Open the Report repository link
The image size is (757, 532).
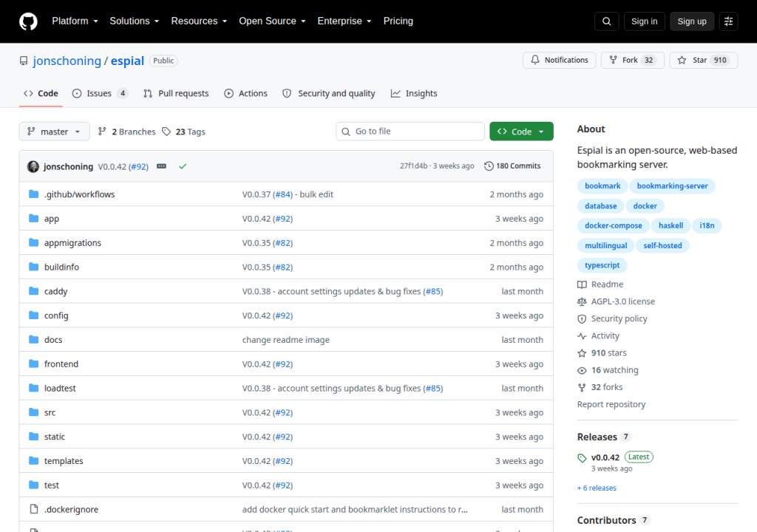point(611,405)
